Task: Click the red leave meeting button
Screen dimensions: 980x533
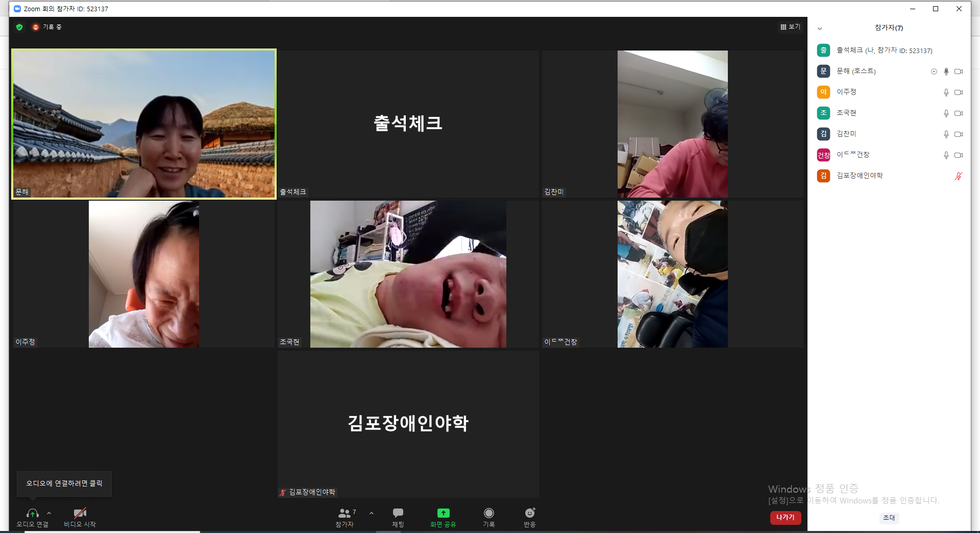Action: click(x=786, y=517)
